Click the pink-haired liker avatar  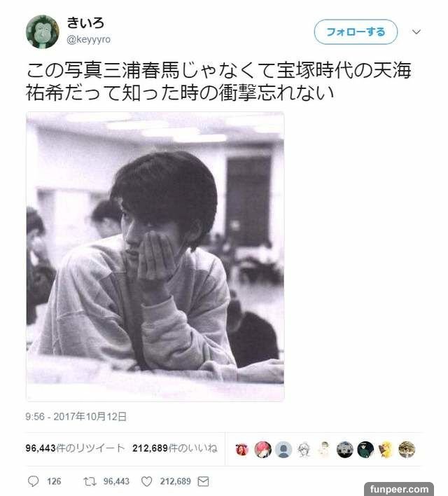click(x=263, y=450)
